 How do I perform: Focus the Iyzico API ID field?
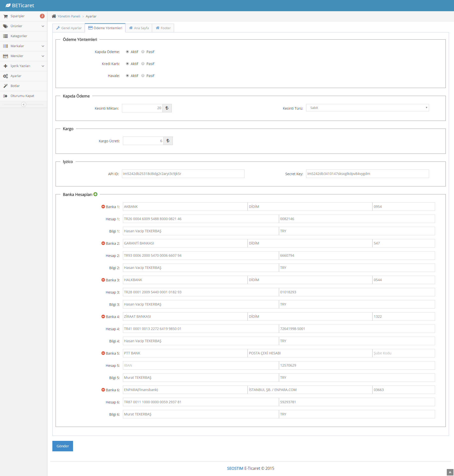183,174
